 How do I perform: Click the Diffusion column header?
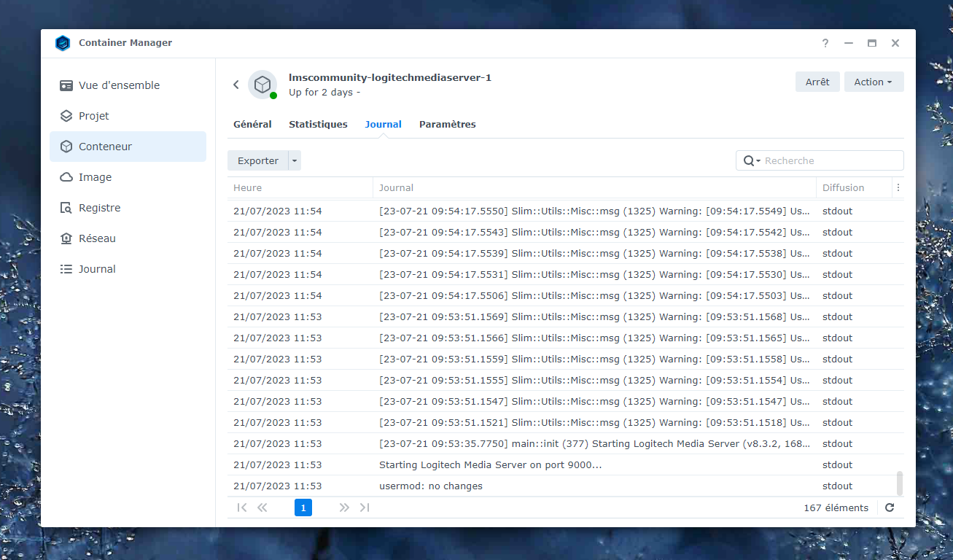click(x=854, y=187)
